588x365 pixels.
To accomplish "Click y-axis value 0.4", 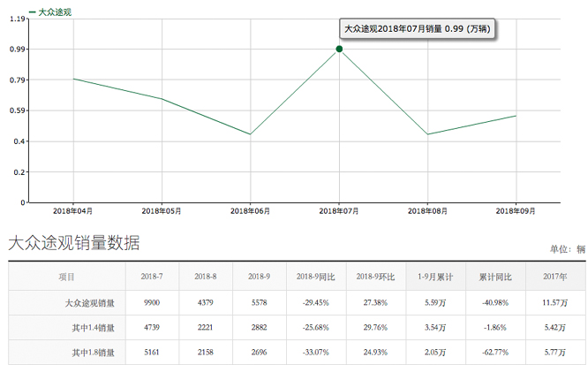I will [19, 141].
